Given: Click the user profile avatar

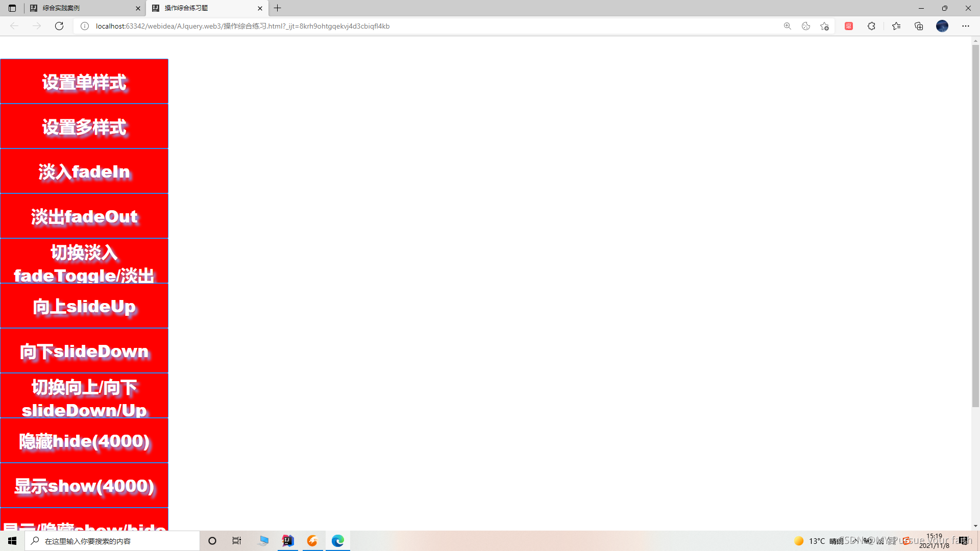Looking at the screenshot, I should [x=942, y=26].
